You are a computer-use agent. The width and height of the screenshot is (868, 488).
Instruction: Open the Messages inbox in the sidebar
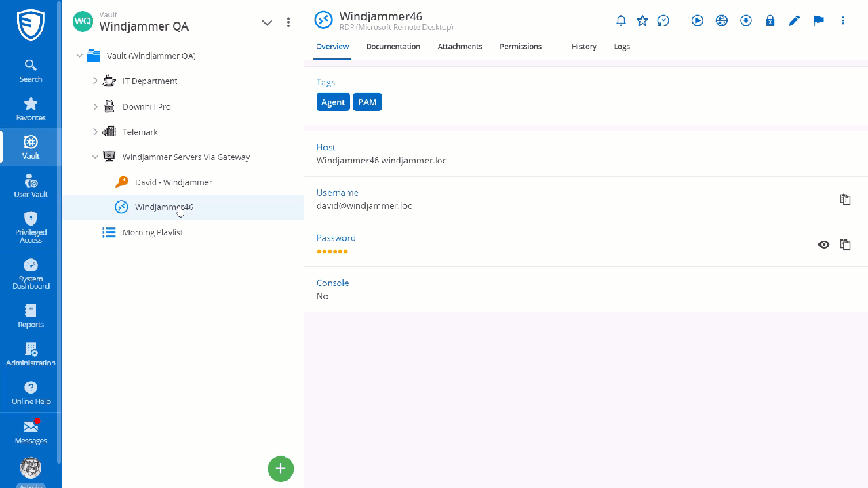(31, 432)
